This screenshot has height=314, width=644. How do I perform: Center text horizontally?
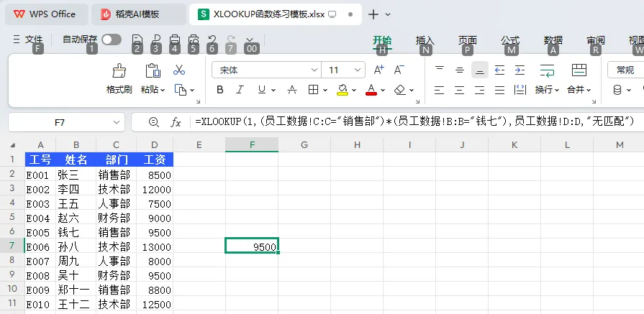click(x=460, y=90)
